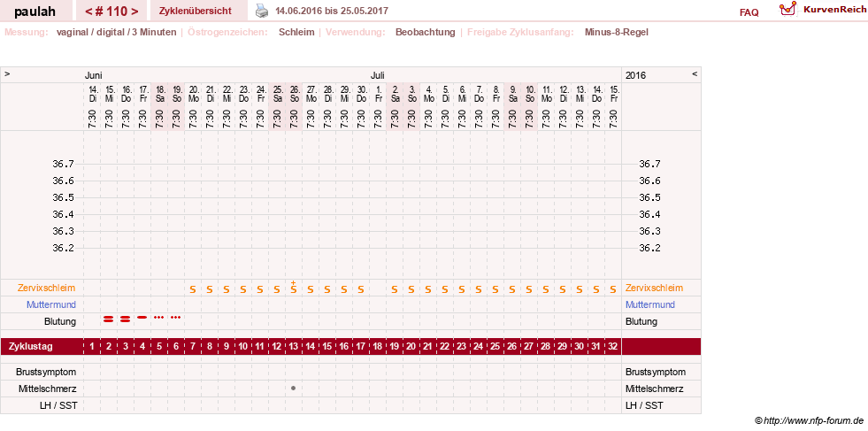Click the Beobachtung setting value
The image size is (868, 431).
(x=425, y=32)
